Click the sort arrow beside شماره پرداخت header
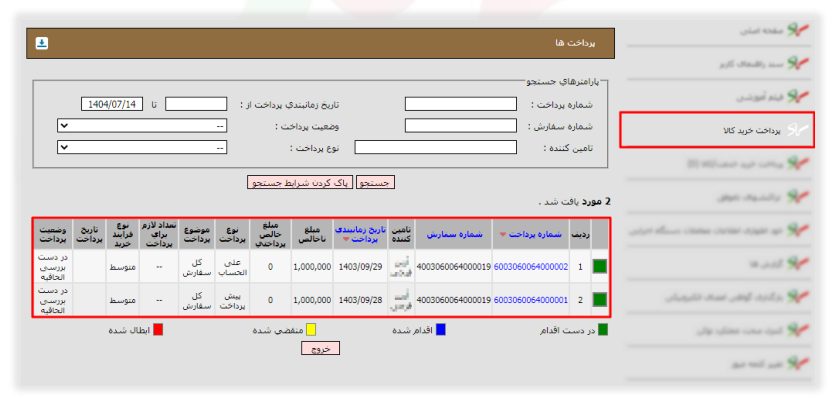This screenshot has width=835, height=405. (503, 234)
